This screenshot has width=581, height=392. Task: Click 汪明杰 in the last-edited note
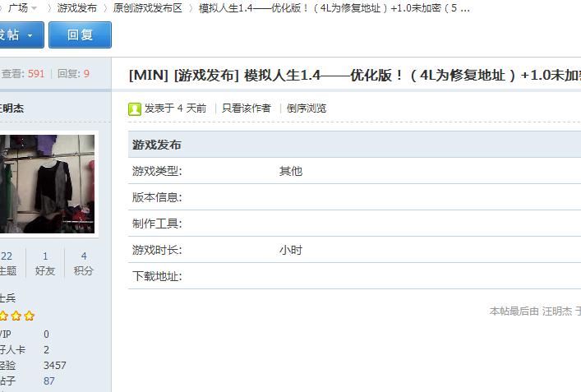(557, 311)
